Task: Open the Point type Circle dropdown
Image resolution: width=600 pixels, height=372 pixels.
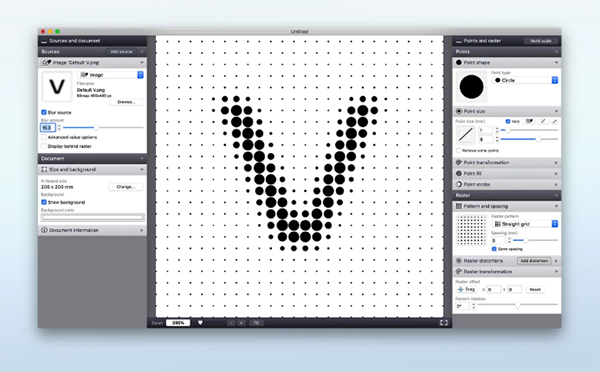Action: [525, 80]
